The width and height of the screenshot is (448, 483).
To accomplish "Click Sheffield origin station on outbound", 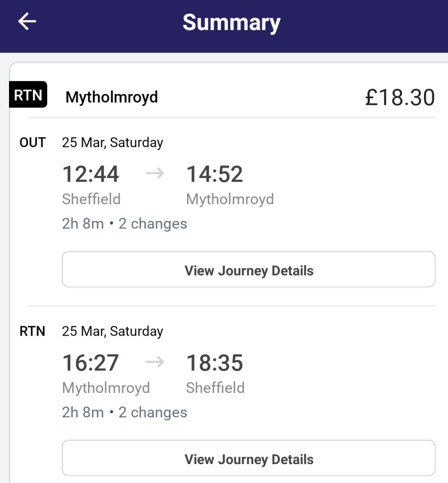I will click(91, 199).
